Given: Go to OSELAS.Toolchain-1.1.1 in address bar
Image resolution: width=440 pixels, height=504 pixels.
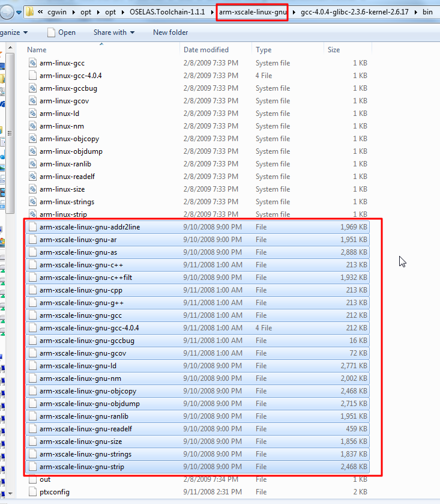Looking at the screenshot, I should (x=167, y=12).
